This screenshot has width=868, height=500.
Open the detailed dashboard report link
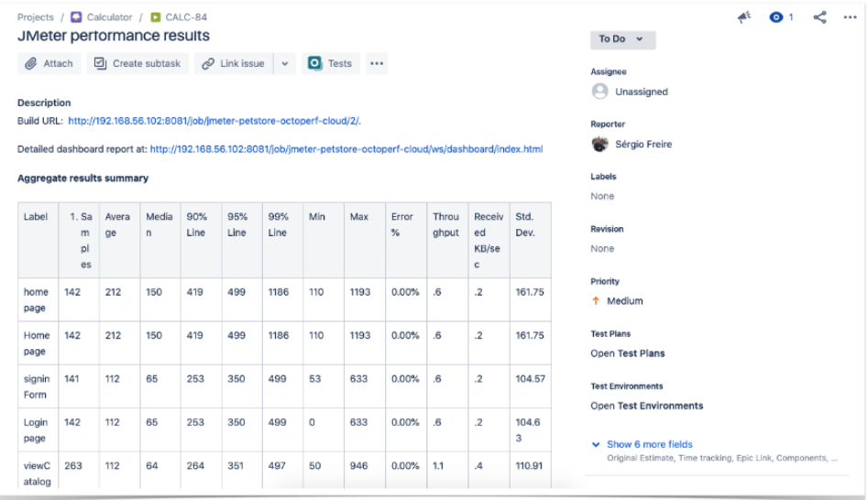(346, 148)
